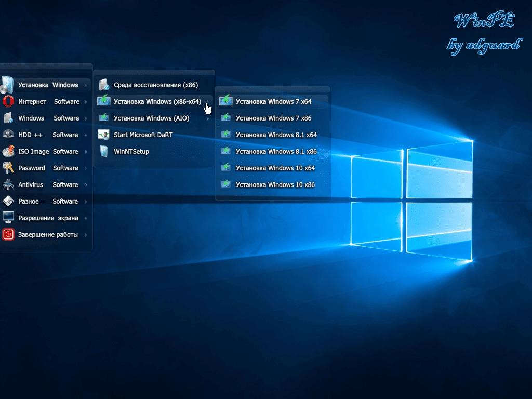Expand the HDD ++ Software submenu arrow
This screenshot has height=399, width=532.
click(86, 135)
